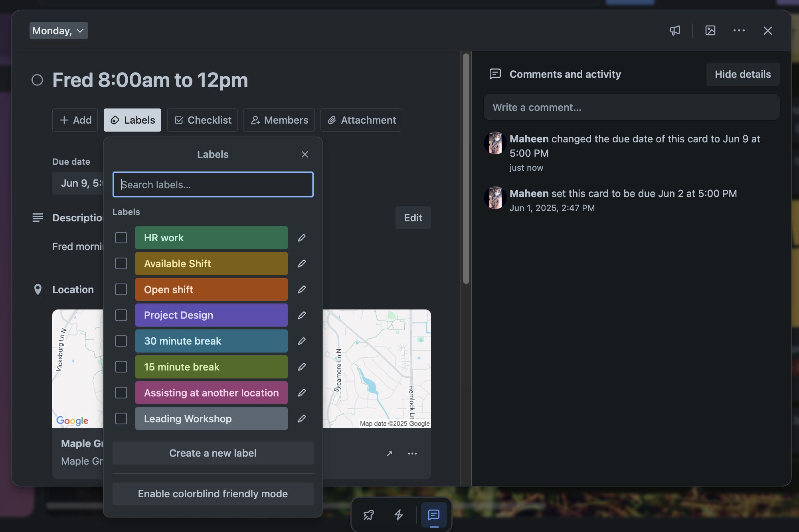Open the map's ellipsis options menu
The width and height of the screenshot is (799, 532).
(412, 453)
